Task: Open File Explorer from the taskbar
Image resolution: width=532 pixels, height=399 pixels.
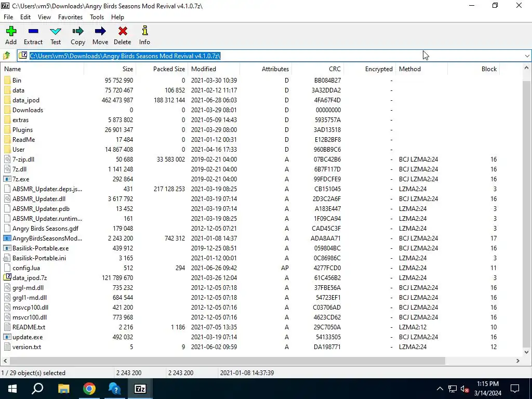Action: point(63,389)
